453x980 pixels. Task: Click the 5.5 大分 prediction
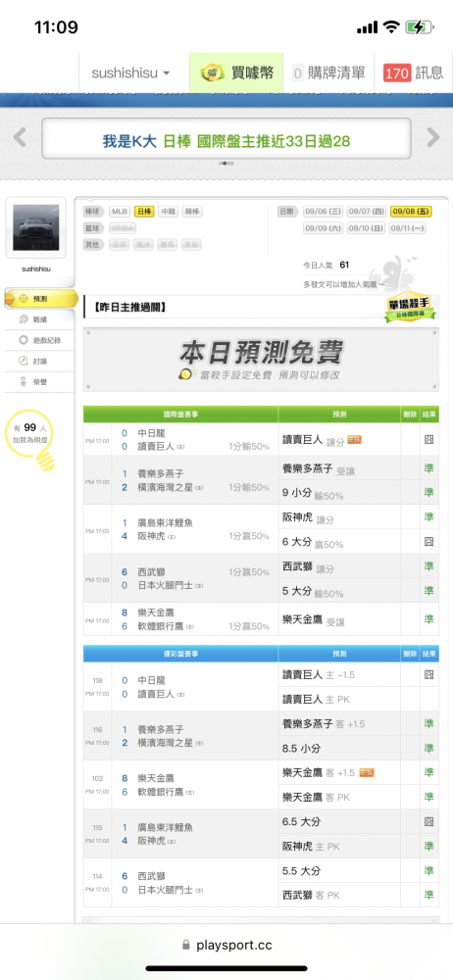pyautogui.click(x=302, y=870)
